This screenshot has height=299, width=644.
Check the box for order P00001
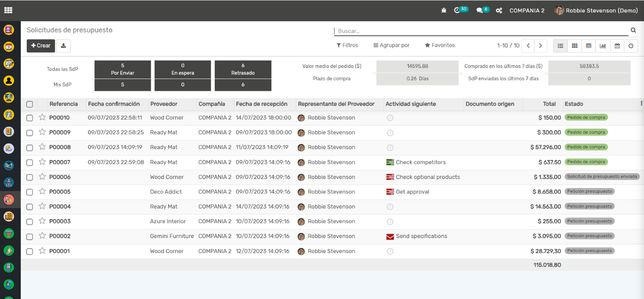click(30, 251)
